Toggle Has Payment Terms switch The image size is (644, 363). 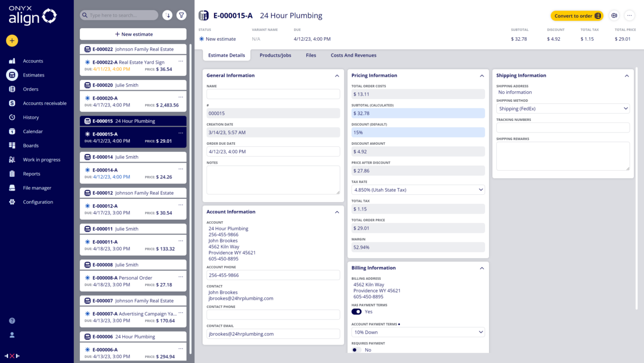357,312
